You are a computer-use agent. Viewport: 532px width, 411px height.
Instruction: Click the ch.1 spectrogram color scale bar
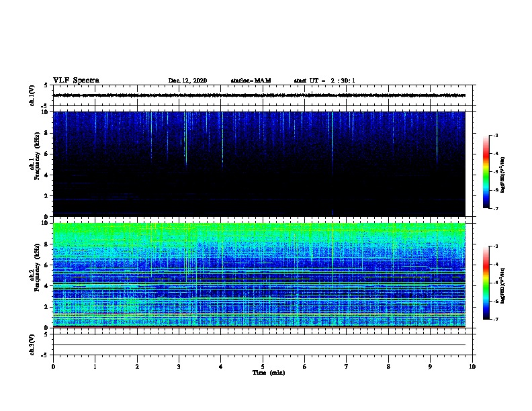click(486, 172)
